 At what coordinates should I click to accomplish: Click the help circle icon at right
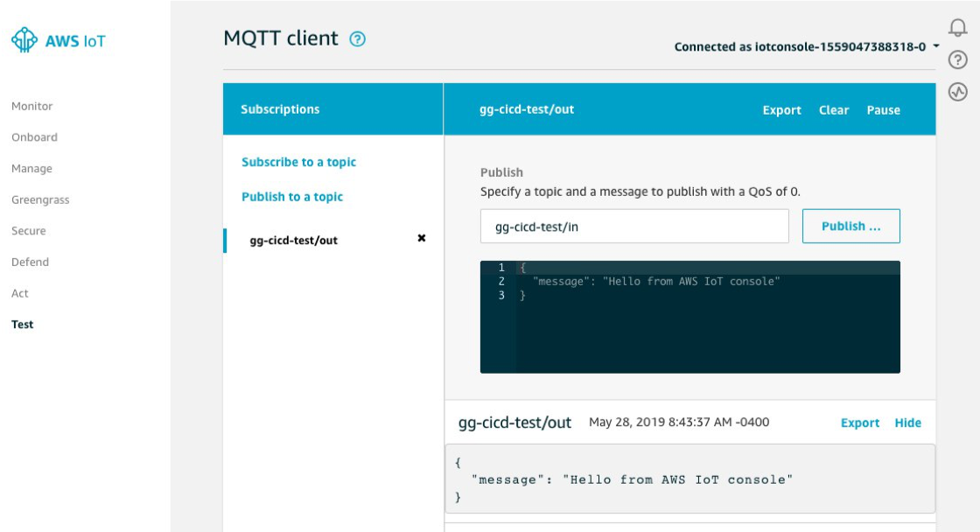[957, 60]
